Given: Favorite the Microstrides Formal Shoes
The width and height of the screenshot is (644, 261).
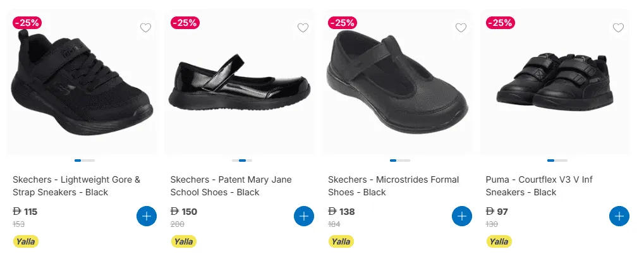Looking at the screenshot, I should click(x=461, y=28).
